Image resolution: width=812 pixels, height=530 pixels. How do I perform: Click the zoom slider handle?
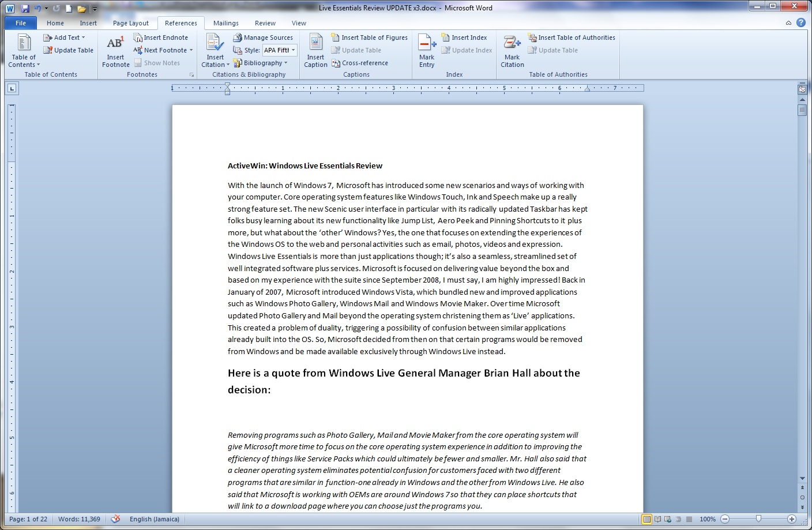[x=758, y=519]
